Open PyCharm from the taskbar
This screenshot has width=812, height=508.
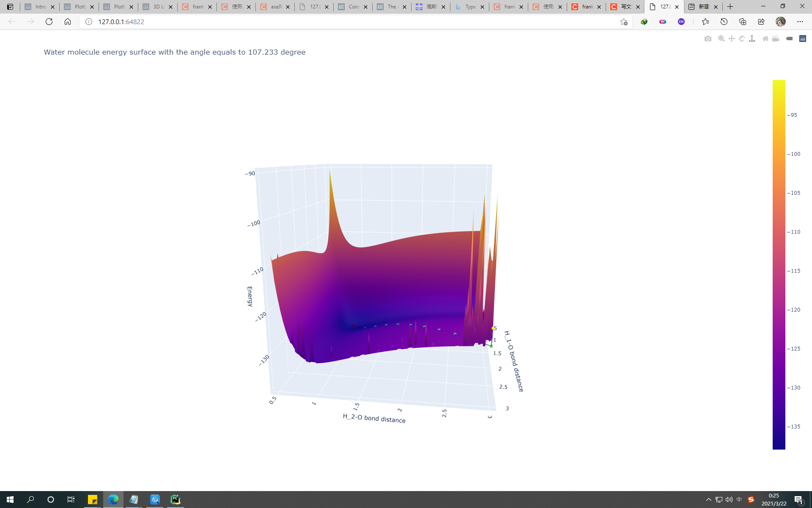click(x=175, y=500)
